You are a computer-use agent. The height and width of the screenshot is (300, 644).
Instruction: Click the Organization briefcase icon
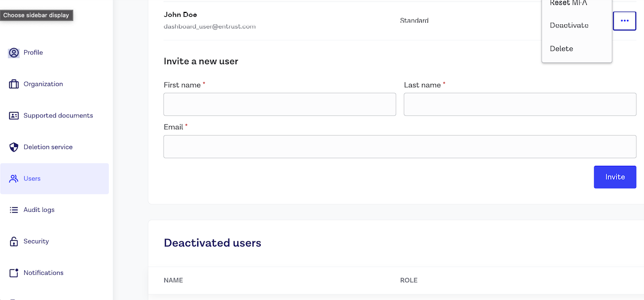click(x=14, y=84)
